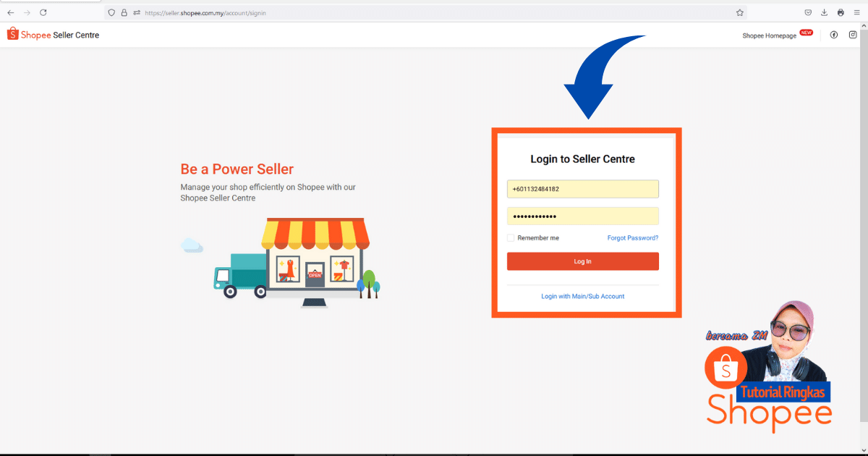Click the Log In button
This screenshot has width=868, height=456.
[583, 261]
